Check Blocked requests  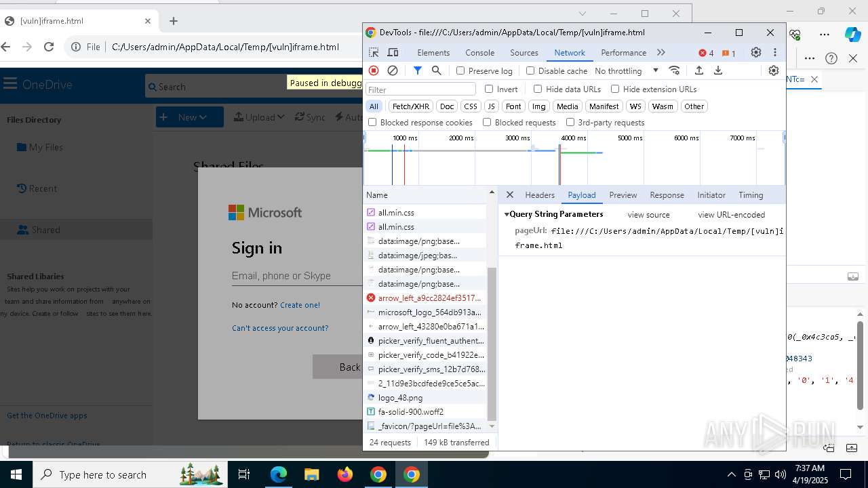[x=487, y=122]
